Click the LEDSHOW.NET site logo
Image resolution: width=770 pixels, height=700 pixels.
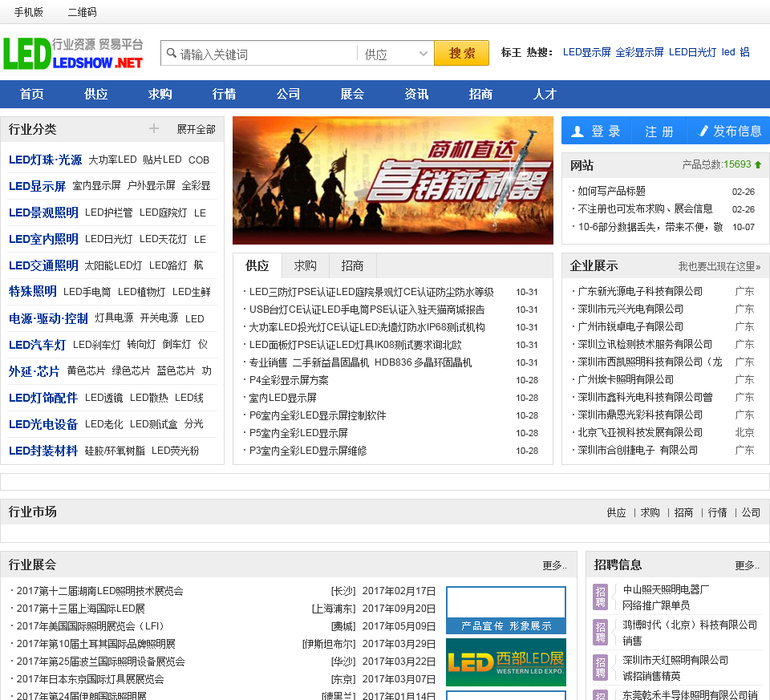coord(73,53)
